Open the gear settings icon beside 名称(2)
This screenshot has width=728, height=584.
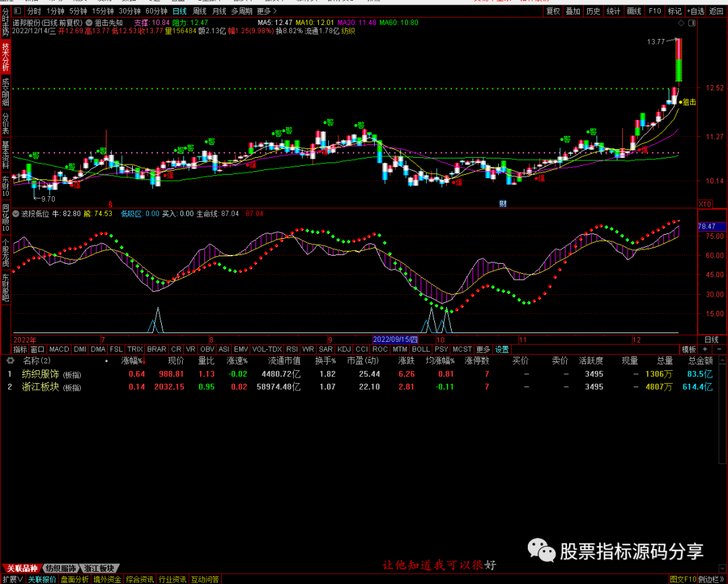tap(9, 361)
